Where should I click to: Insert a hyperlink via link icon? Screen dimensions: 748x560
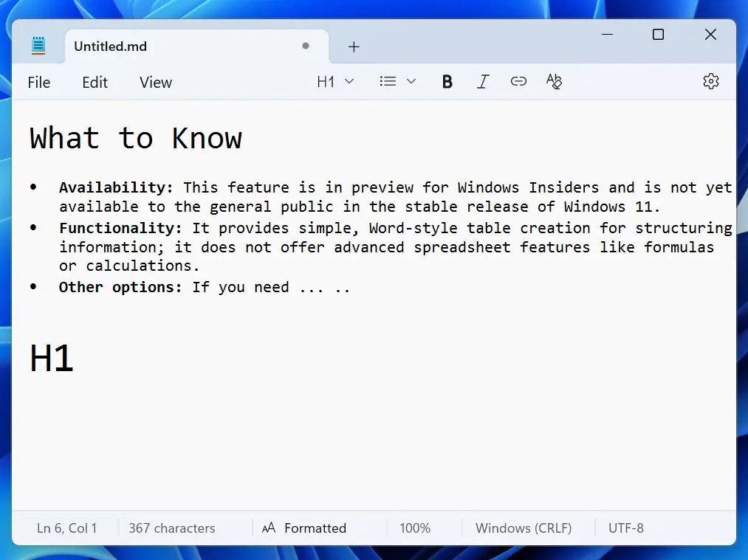[518, 82]
